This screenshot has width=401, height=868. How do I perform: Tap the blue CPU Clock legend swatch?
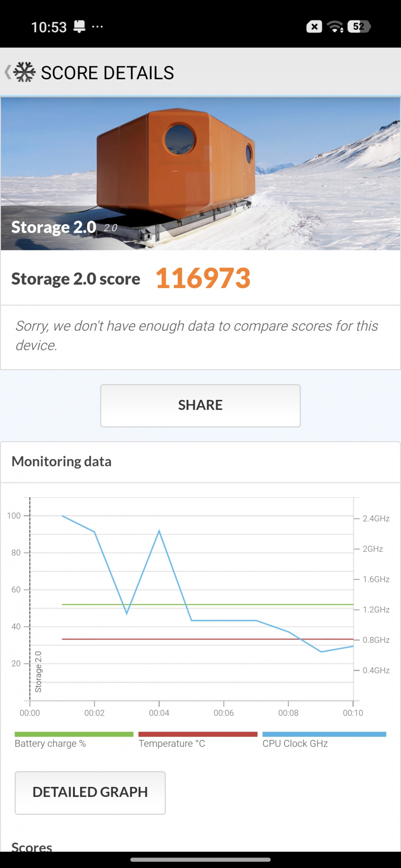[324, 734]
